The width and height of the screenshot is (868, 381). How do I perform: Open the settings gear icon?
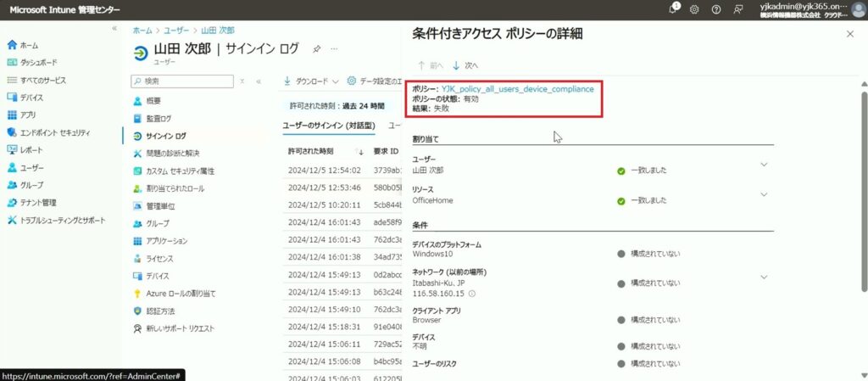694,10
